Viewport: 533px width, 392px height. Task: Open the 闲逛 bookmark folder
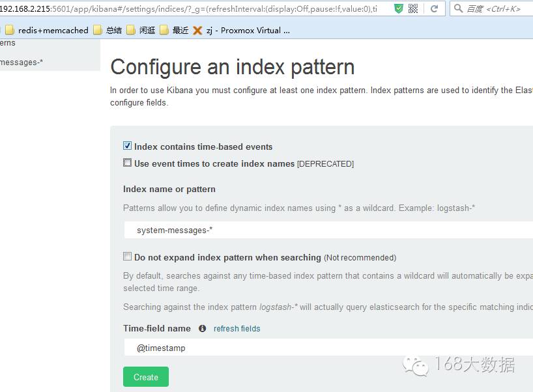tap(141, 30)
